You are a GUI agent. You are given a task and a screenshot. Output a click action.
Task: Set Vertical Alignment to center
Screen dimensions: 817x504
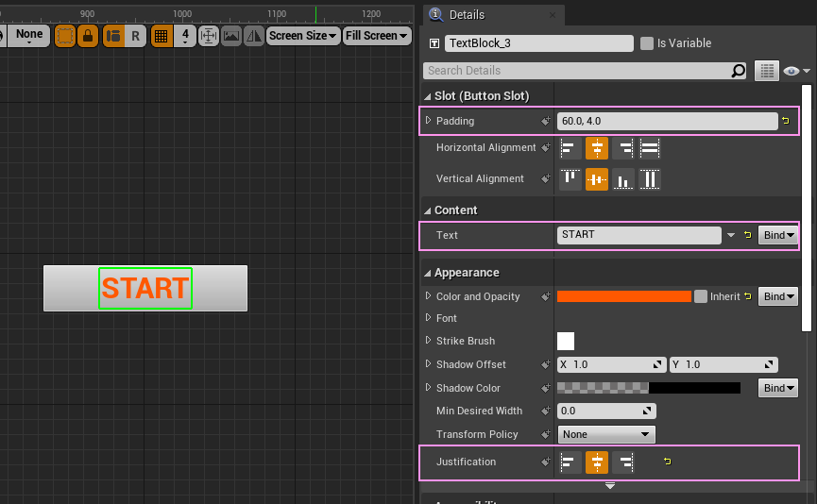[597, 179]
